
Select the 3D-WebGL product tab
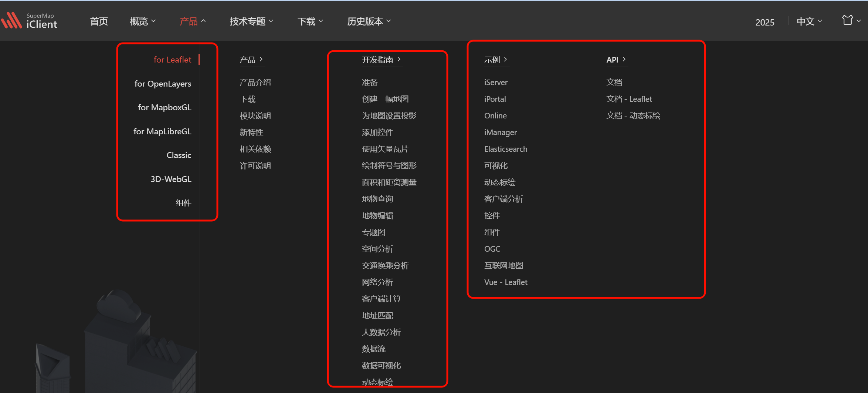click(171, 179)
